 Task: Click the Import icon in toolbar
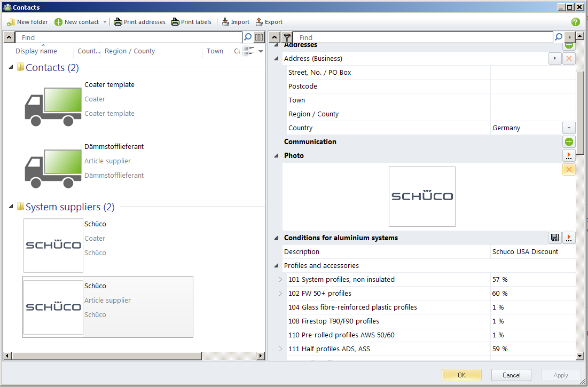pyautogui.click(x=225, y=22)
